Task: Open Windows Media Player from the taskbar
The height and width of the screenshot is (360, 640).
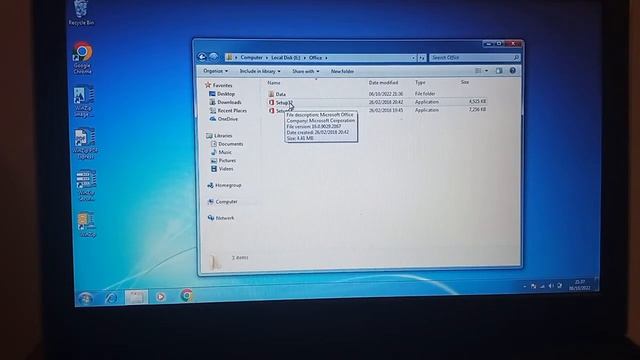Action: coord(160,296)
